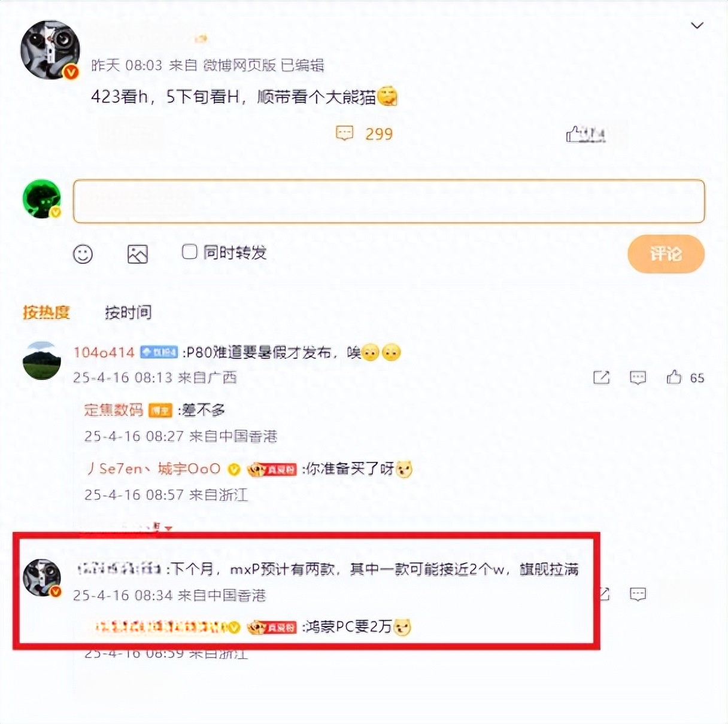This screenshot has width=728, height=724.
Task: Open the post's 299 comments icon
Action: pos(345,133)
